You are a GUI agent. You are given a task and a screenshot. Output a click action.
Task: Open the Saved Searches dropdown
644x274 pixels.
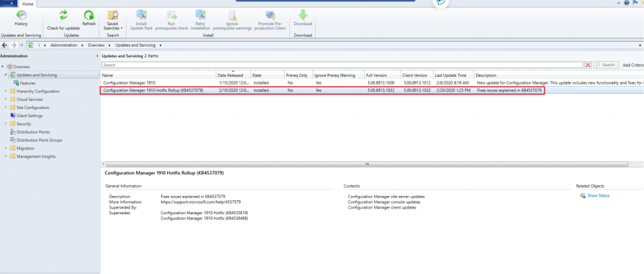tap(113, 20)
